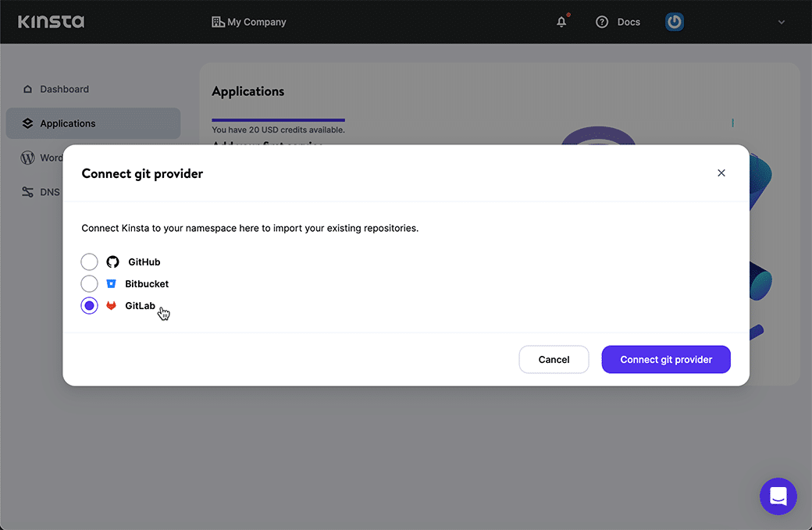The height and width of the screenshot is (530, 812).
Task: Open the Docs link
Action: [x=629, y=22]
